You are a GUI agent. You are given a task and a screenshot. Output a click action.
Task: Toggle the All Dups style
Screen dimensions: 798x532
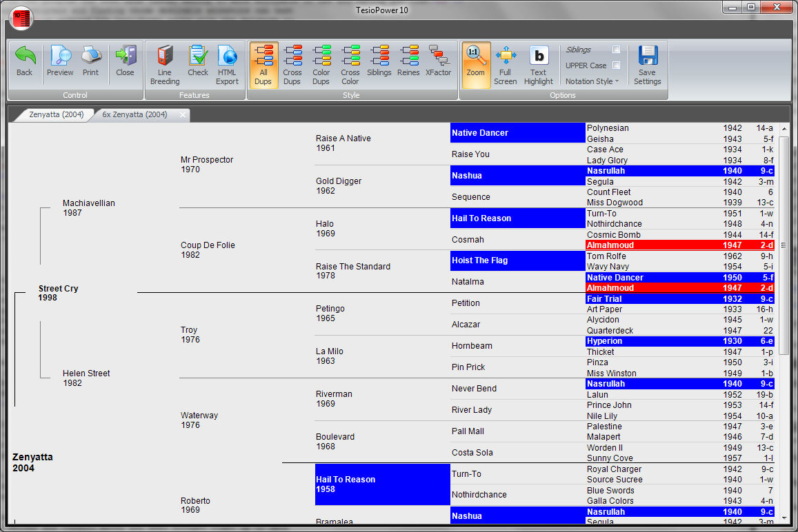coord(263,65)
